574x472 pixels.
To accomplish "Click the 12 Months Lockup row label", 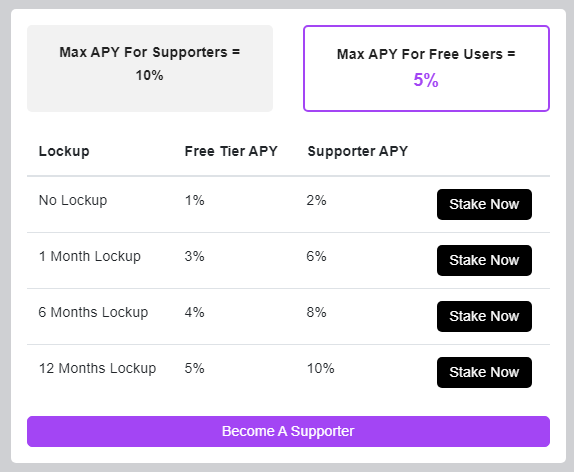I will point(97,368).
